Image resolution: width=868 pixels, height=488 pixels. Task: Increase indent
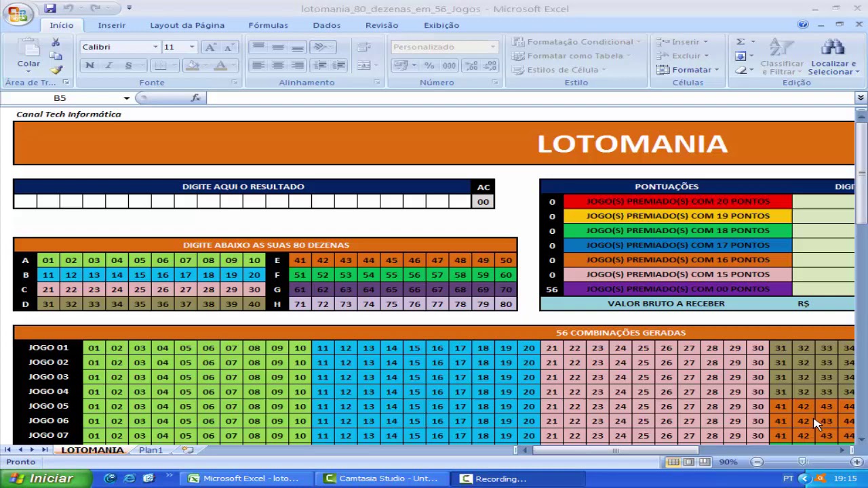339,66
